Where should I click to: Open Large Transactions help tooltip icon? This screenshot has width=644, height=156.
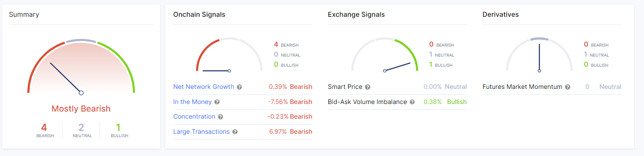click(235, 132)
